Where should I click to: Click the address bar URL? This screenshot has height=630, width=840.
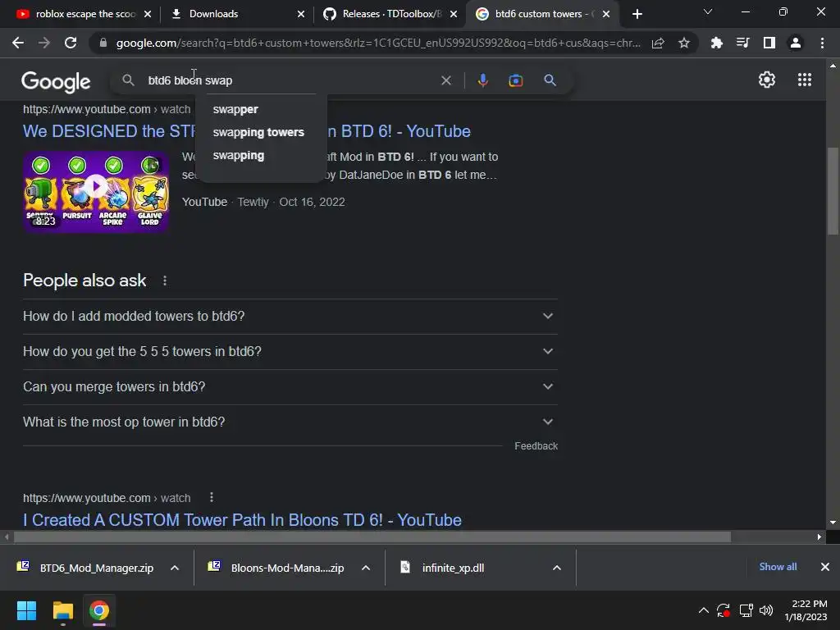tap(377, 43)
